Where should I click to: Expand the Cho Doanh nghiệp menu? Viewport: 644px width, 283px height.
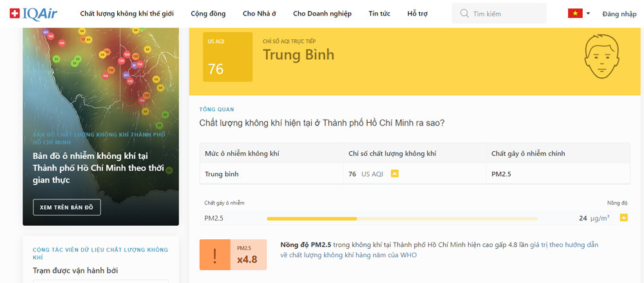321,14
